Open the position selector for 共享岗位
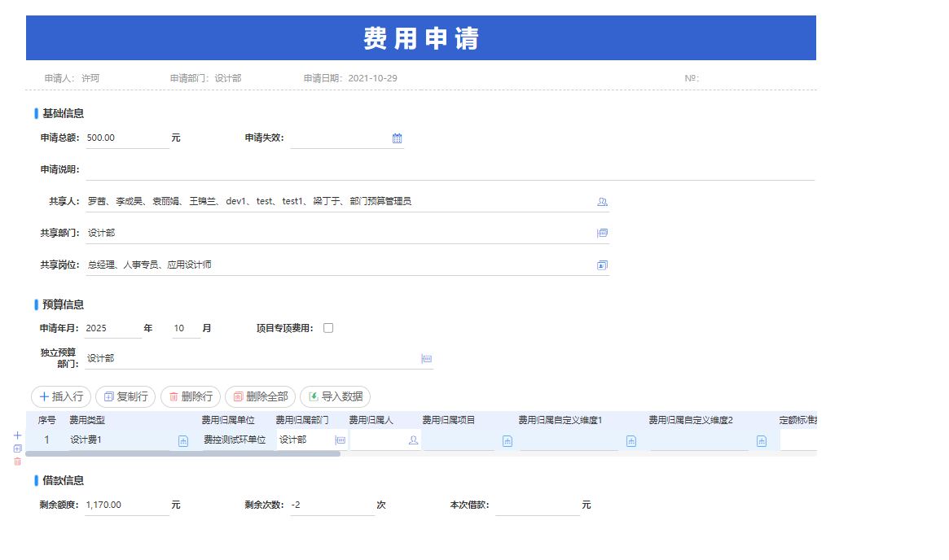Screen dimensions: 949x560 pos(602,265)
